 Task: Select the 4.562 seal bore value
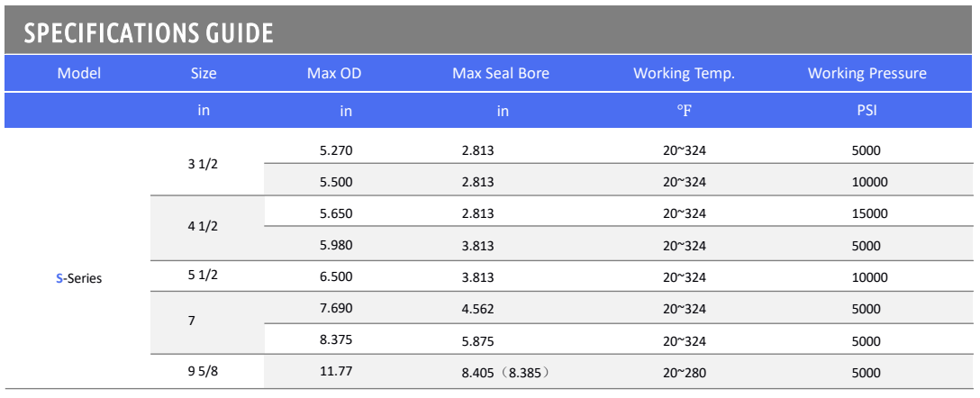[x=478, y=309]
